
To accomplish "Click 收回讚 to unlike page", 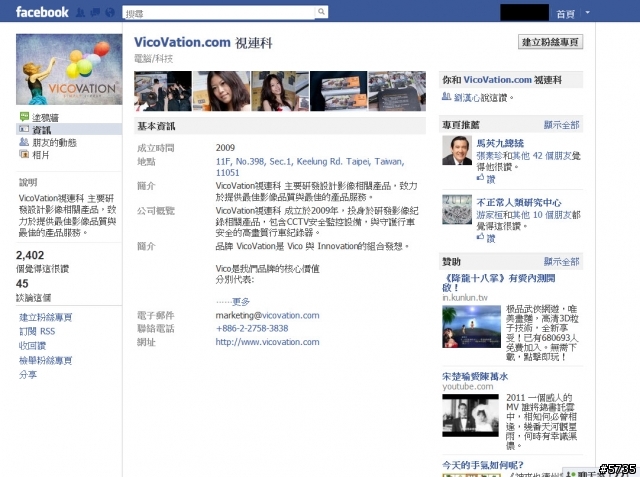I will tap(32, 346).
